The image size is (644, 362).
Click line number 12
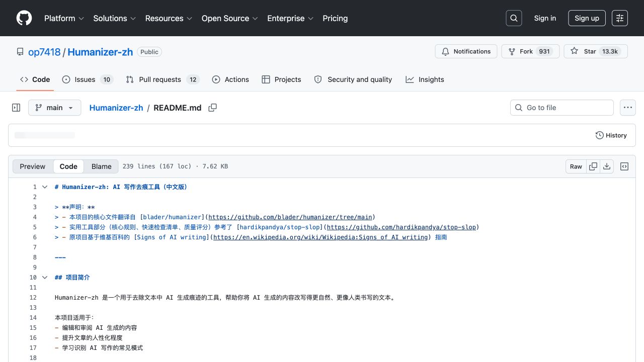(x=33, y=298)
